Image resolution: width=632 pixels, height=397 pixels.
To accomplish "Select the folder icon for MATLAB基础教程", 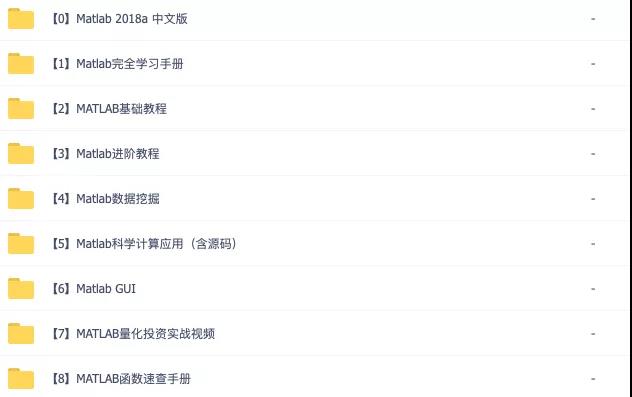I will point(21,108).
